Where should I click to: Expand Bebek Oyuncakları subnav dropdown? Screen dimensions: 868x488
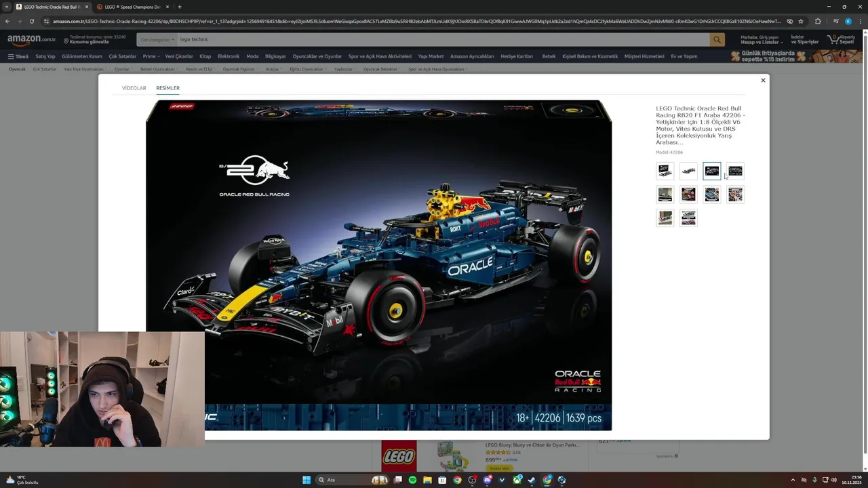[x=159, y=69]
